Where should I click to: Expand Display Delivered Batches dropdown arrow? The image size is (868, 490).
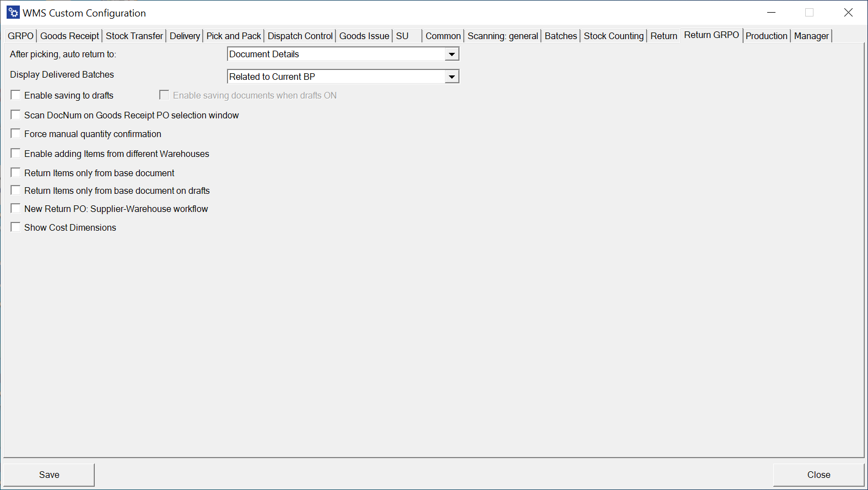(x=452, y=77)
